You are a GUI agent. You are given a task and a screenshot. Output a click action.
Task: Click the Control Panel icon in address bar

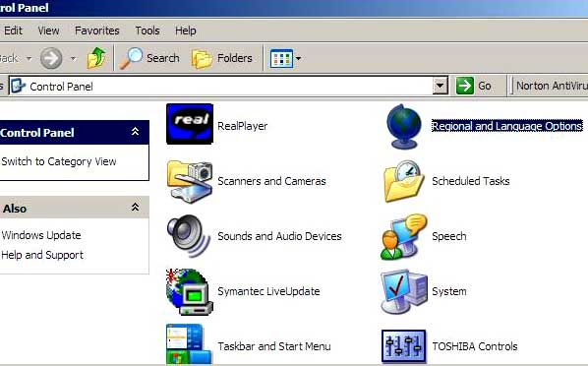18,86
